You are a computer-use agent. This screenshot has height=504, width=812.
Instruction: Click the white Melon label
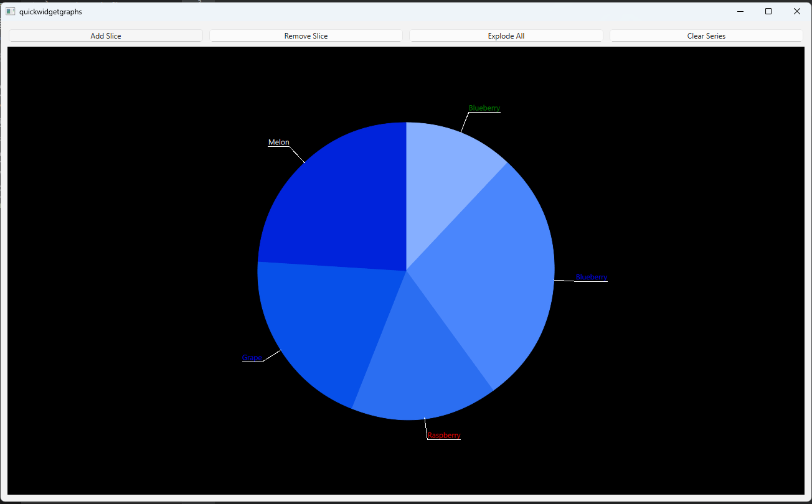(278, 142)
